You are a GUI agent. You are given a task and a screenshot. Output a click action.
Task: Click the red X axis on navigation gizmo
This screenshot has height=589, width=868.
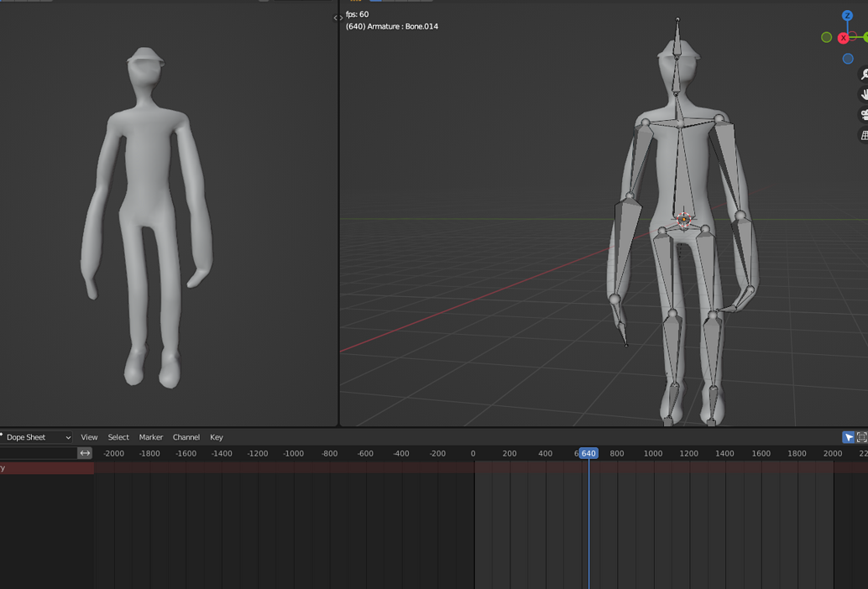(843, 37)
